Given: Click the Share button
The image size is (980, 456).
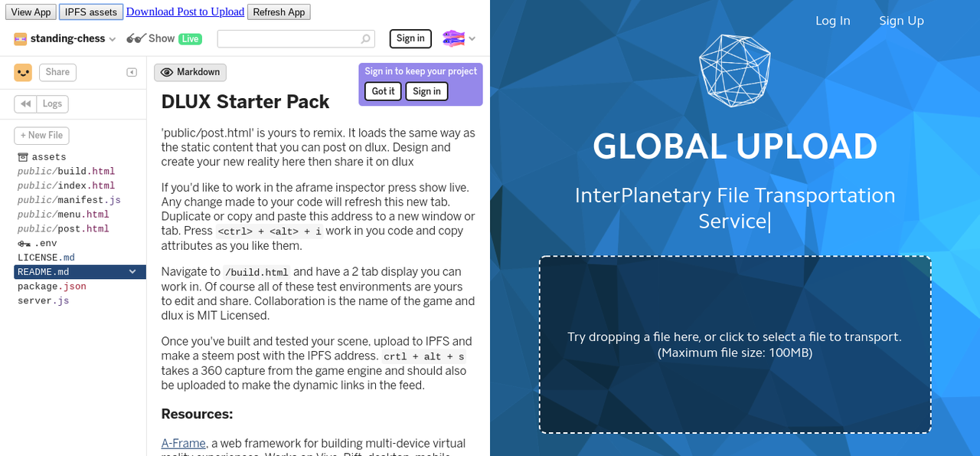Looking at the screenshot, I should click(57, 72).
